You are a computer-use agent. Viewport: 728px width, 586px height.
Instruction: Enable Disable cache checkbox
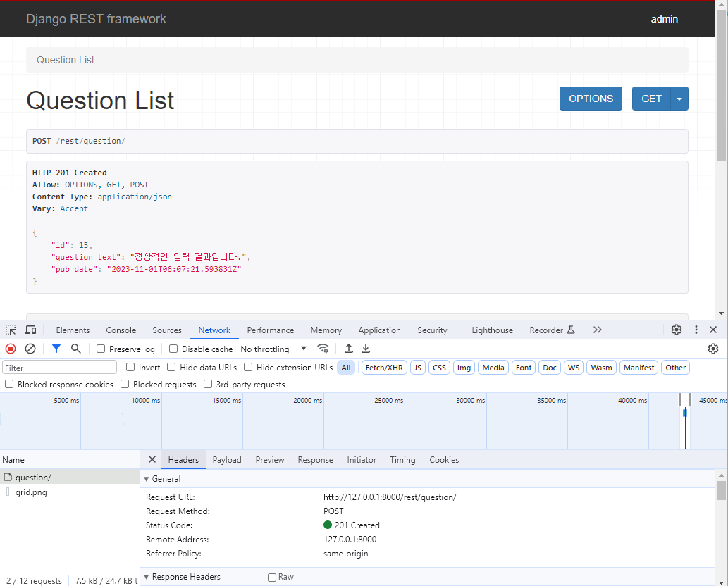pos(173,349)
